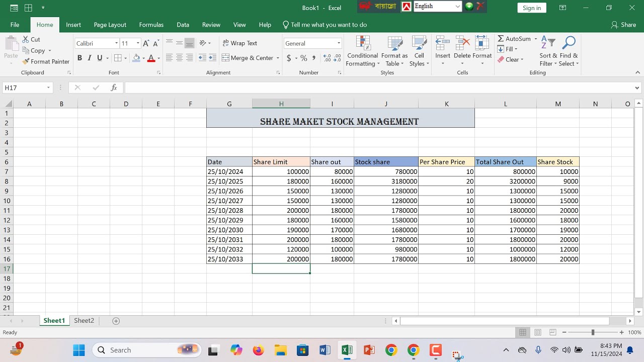
Task: Apply Percent Style format
Action: pyautogui.click(x=304, y=58)
